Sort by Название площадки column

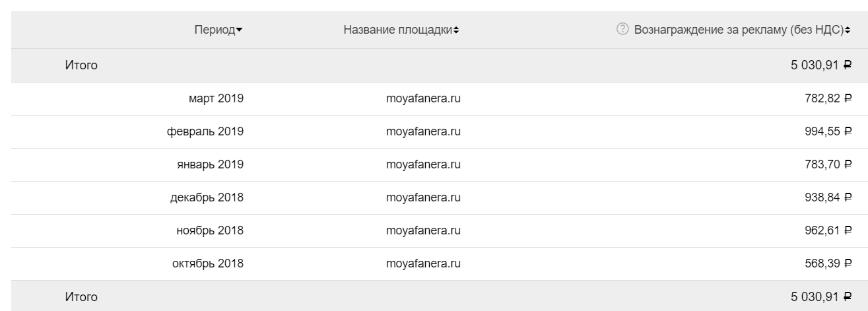401,30
